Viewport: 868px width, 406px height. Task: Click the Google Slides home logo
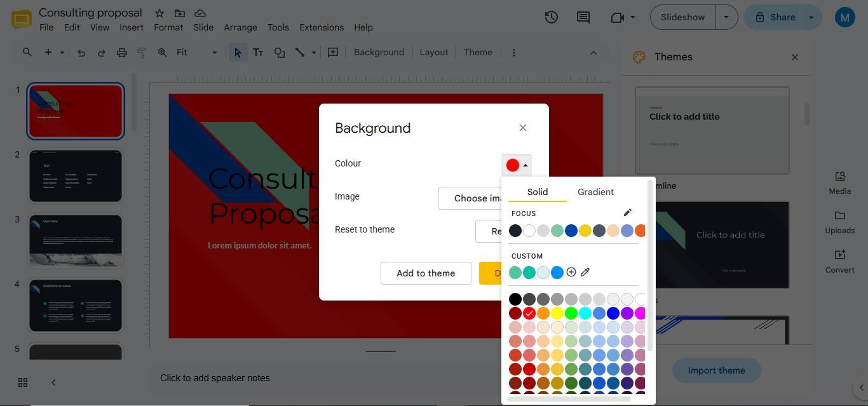point(22,20)
